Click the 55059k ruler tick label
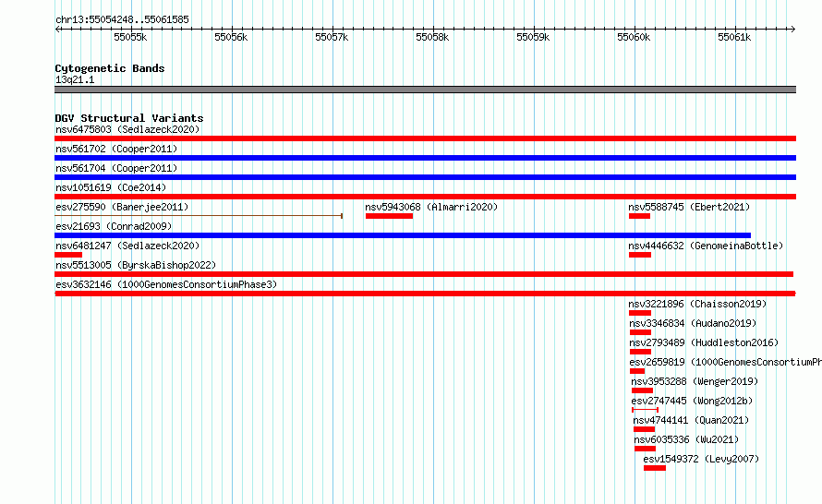Screen dimensions: 822x504 click(x=533, y=37)
